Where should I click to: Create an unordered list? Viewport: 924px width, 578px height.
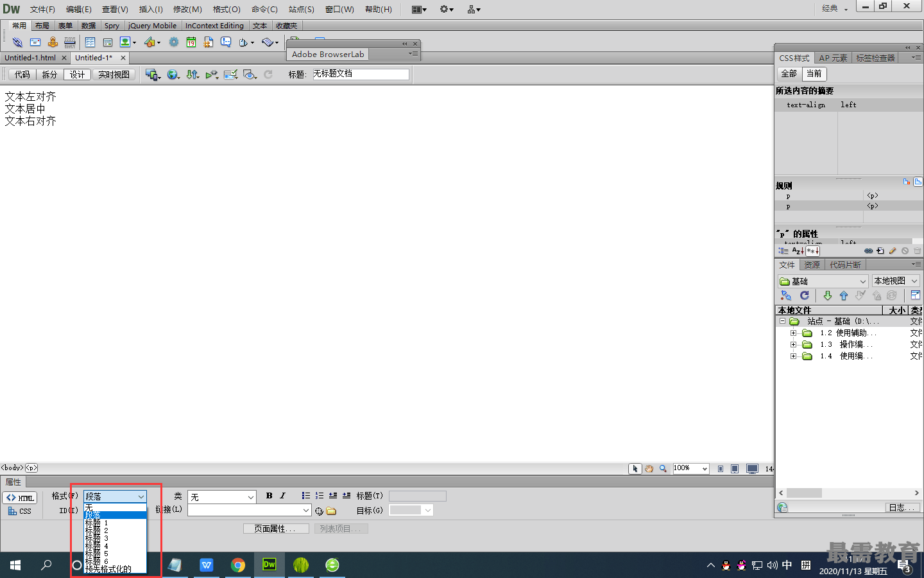click(305, 496)
